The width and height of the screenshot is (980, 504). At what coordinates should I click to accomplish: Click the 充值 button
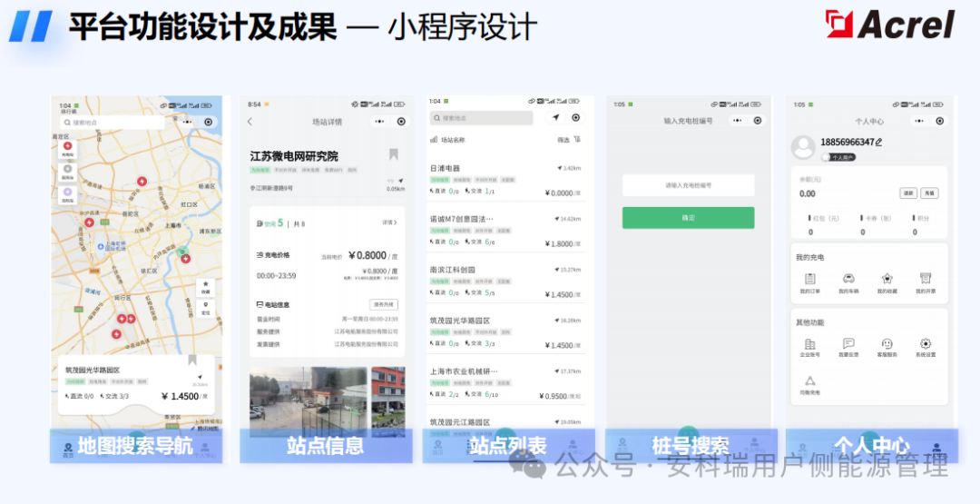tap(929, 193)
